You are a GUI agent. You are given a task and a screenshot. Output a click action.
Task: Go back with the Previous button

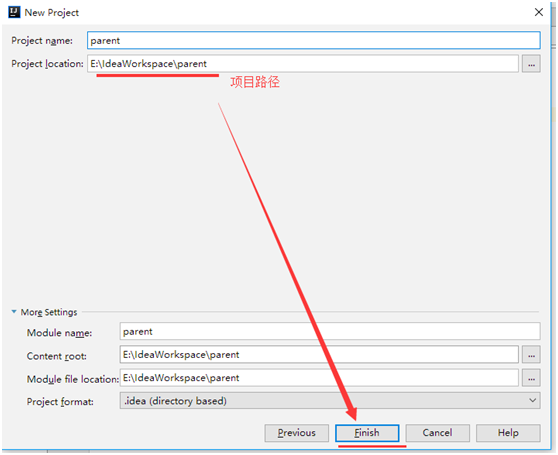click(x=296, y=433)
